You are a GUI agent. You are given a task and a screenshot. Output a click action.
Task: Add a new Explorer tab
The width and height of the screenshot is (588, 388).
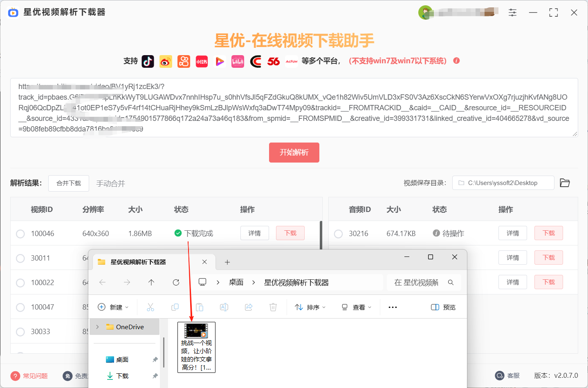[227, 262]
